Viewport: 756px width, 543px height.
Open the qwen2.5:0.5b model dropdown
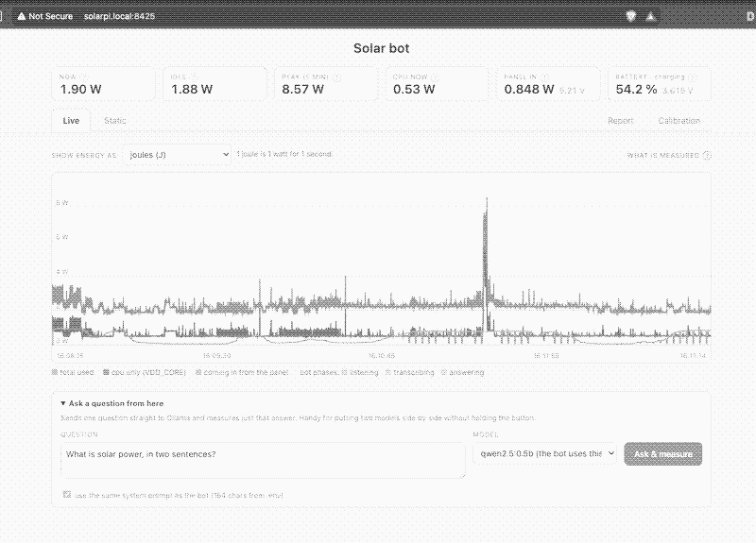[x=544, y=453]
